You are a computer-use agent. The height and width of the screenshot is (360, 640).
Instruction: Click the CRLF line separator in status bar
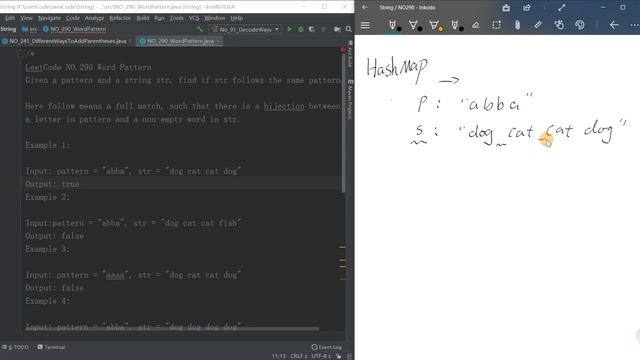click(x=299, y=356)
